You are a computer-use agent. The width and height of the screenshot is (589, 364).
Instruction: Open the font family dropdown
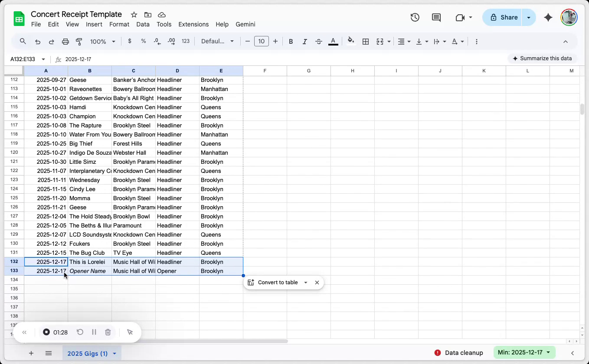(218, 42)
